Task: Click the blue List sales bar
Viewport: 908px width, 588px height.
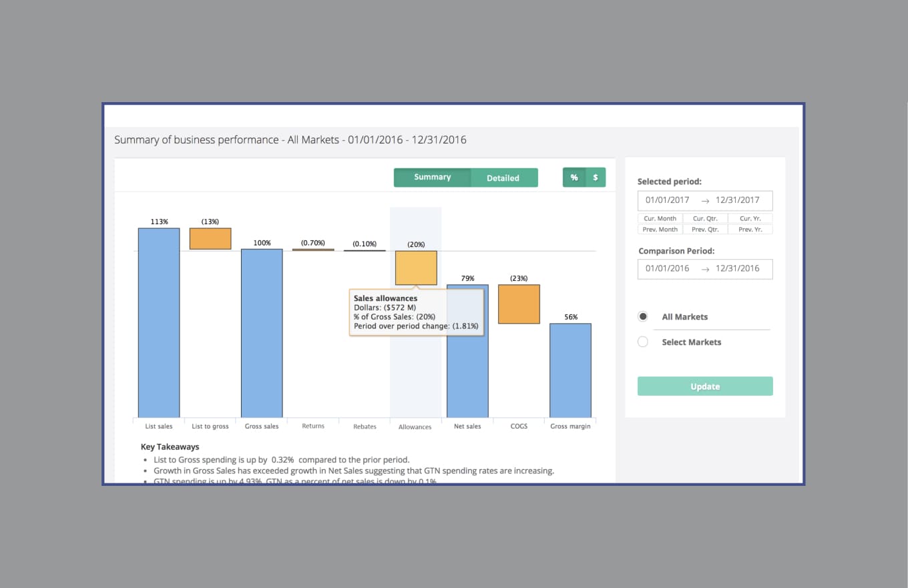Action: tap(159, 322)
